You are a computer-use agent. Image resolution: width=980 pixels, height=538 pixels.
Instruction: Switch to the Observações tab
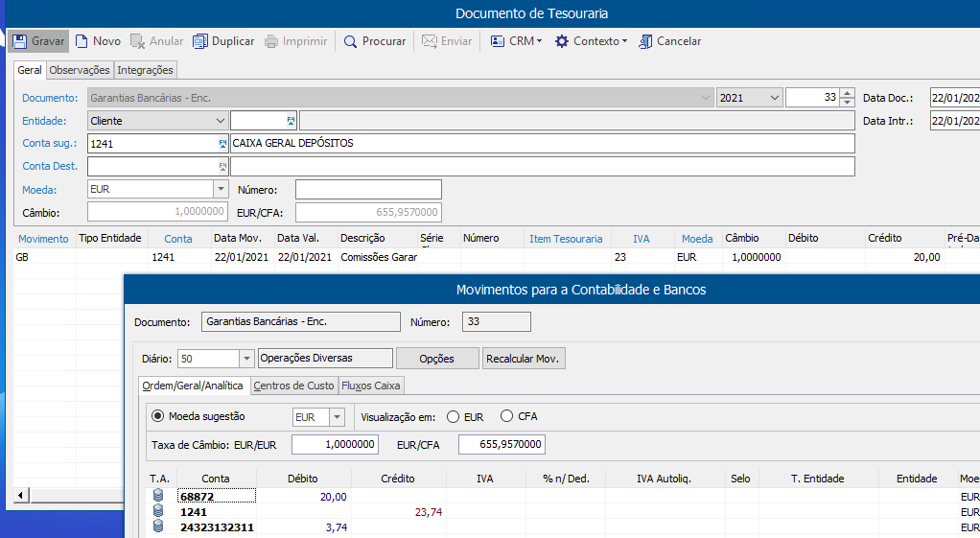click(x=80, y=70)
